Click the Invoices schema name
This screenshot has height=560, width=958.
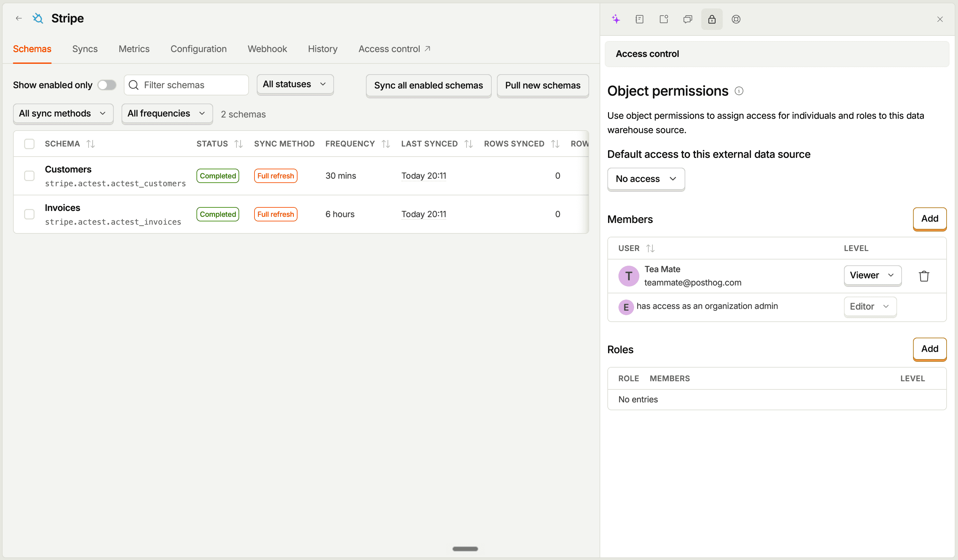point(62,208)
